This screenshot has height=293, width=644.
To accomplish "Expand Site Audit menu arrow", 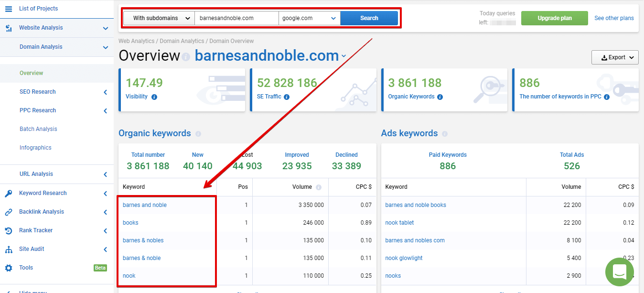I will tap(106, 250).
